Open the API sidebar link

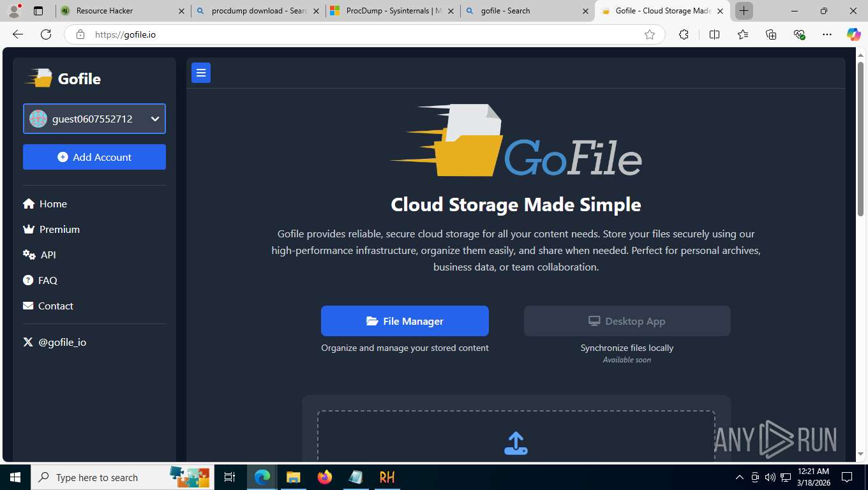pos(40,255)
